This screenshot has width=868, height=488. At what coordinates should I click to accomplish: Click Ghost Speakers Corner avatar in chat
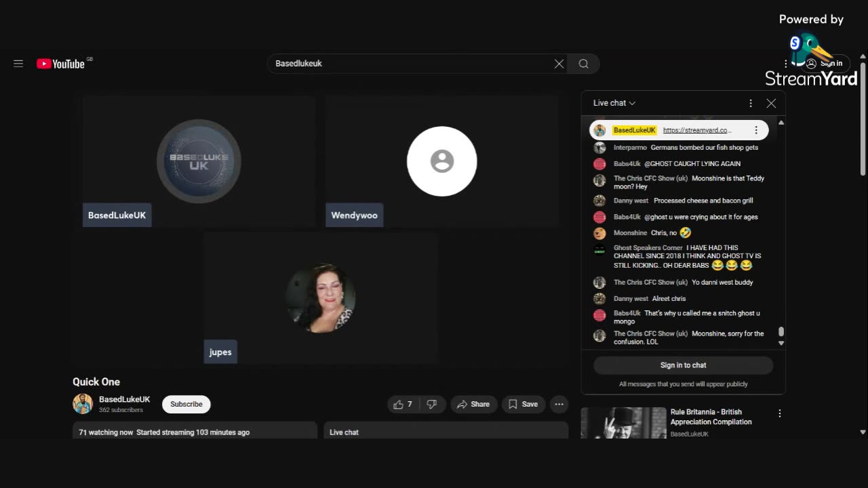coord(599,251)
